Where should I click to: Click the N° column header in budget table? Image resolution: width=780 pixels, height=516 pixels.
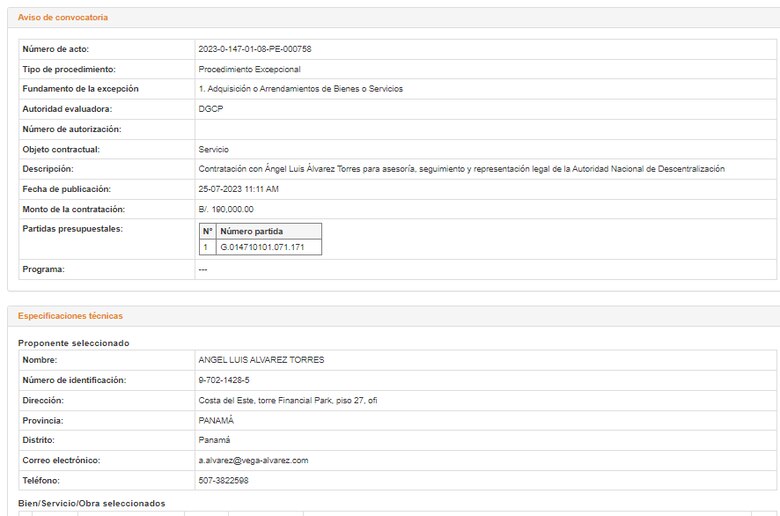click(x=207, y=231)
